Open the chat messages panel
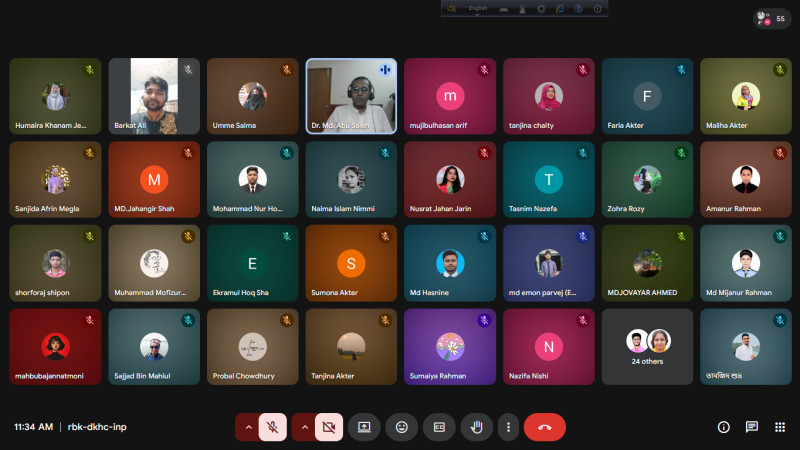The width and height of the screenshot is (800, 450). coord(752,427)
